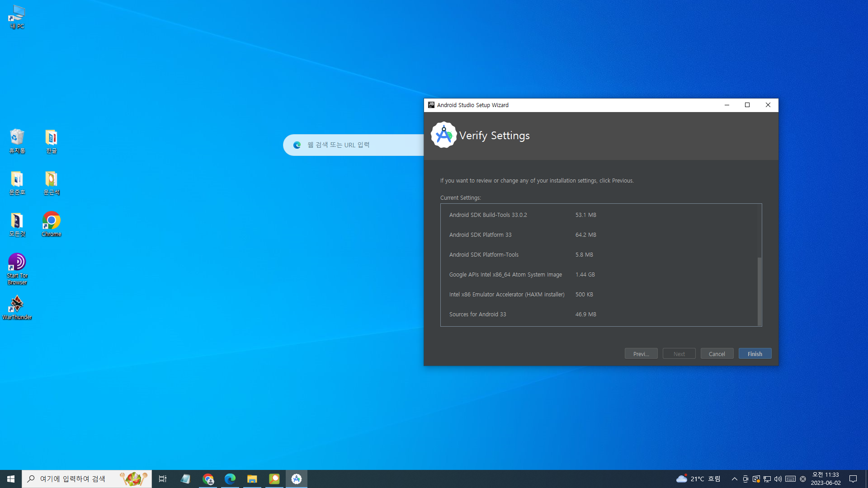
Task: Select the Chrome desktop shortcut
Action: [52, 224]
